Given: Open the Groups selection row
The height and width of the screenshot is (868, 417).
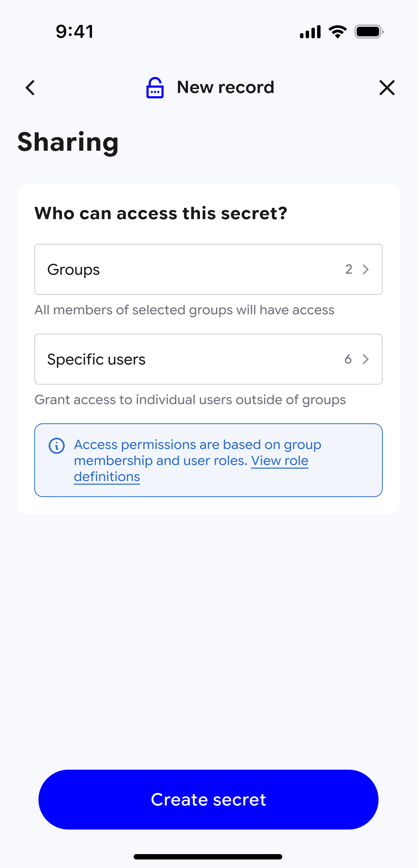Looking at the screenshot, I should point(208,269).
